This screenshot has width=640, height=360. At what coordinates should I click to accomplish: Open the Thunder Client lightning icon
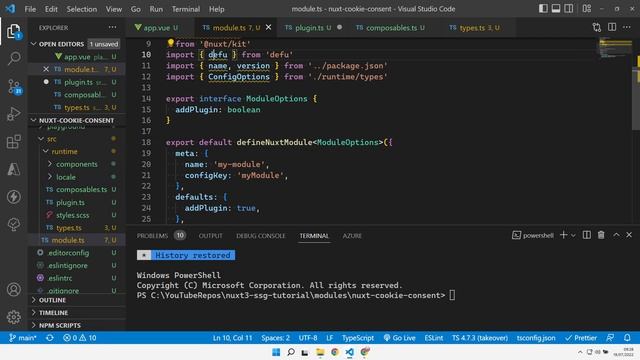point(14,197)
